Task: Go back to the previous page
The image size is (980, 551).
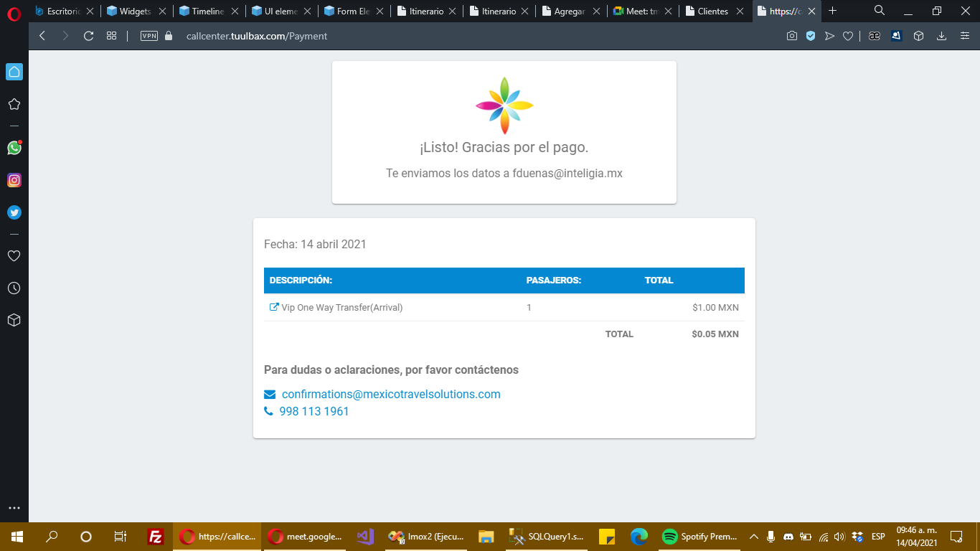Action: click(x=42, y=36)
